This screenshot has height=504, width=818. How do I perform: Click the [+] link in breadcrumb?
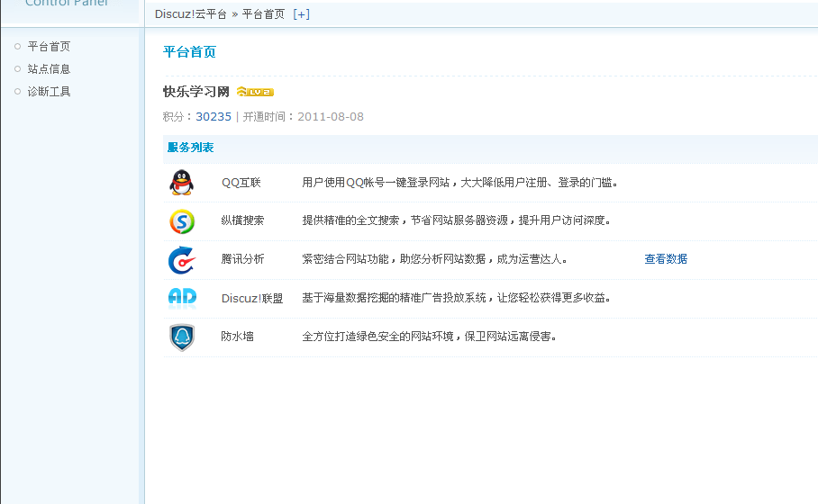[x=301, y=14]
